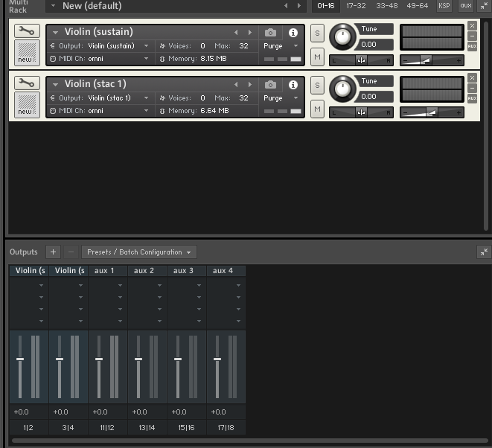Select the aux 1 output channel header

coord(108,271)
